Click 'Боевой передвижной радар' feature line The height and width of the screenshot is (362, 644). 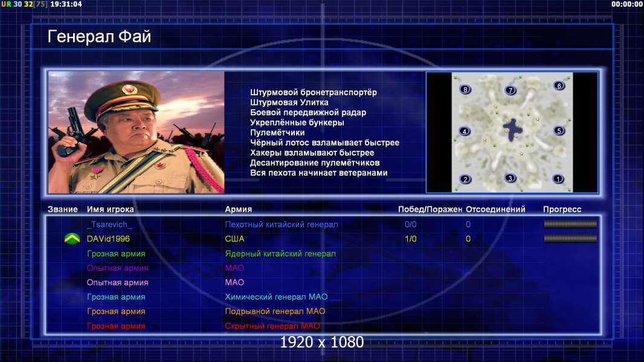(x=308, y=112)
